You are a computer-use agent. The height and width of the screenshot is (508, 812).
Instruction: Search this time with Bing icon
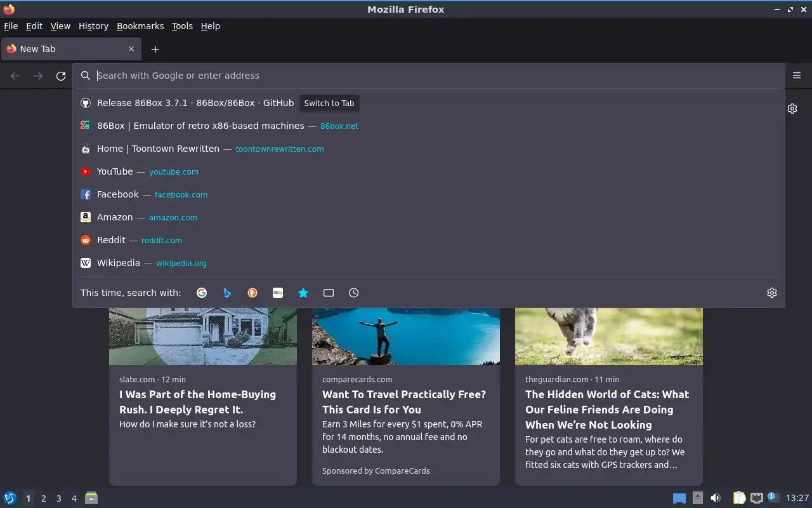point(227,293)
